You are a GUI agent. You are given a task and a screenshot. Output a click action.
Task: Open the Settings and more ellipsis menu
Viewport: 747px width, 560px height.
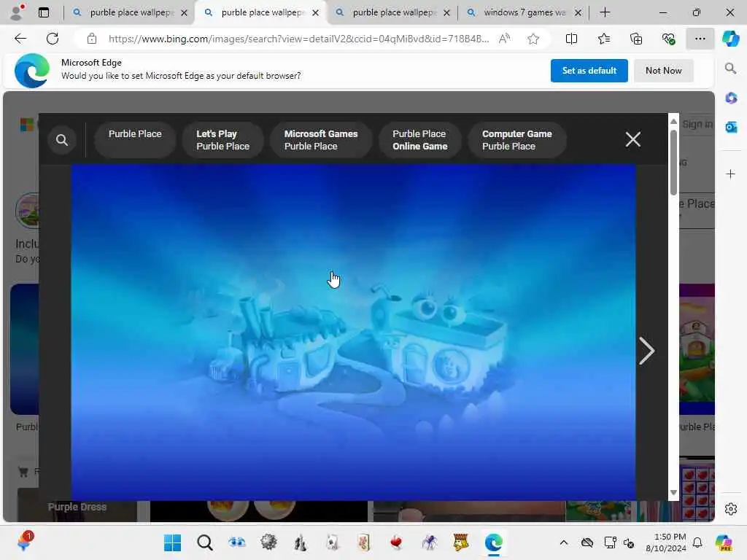pos(700,39)
